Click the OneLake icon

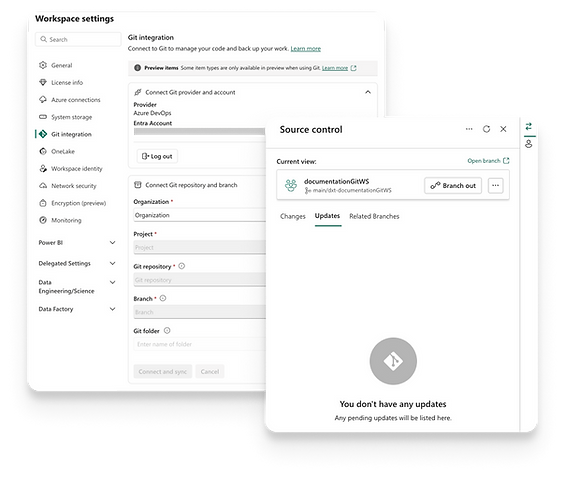[x=43, y=151]
